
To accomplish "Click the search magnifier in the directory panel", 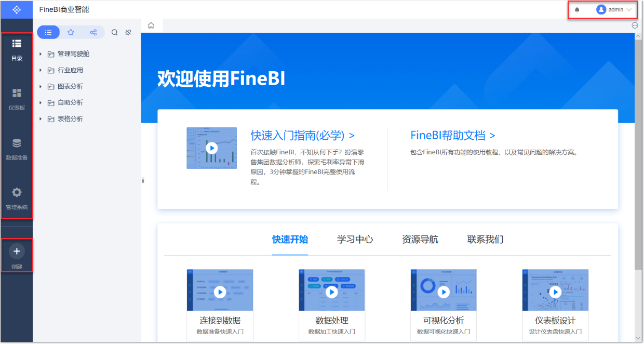I will [x=114, y=32].
